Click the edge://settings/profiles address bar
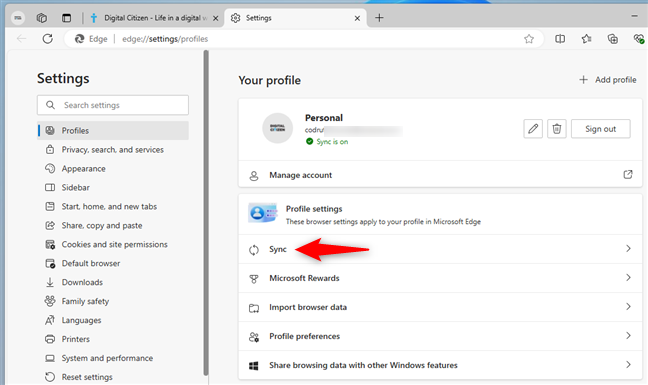 pyautogui.click(x=304, y=39)
